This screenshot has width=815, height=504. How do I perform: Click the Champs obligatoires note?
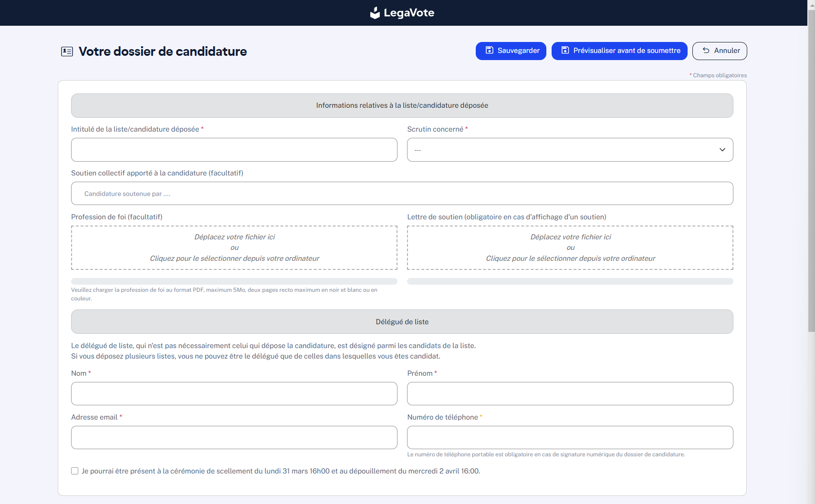tap(718, 75)
